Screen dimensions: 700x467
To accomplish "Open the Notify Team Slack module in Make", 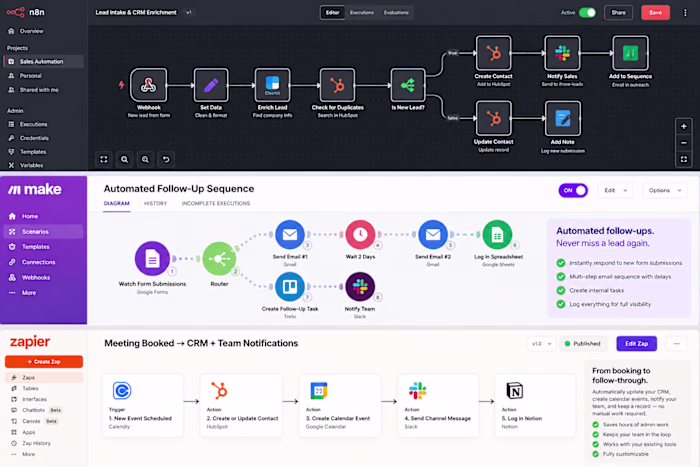I will tap(360, 287).
